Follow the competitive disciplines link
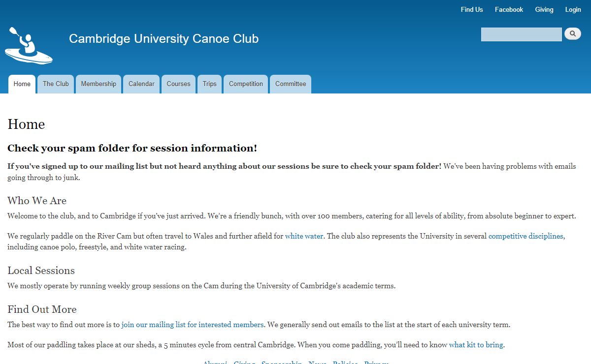This screenshot has height=364, width=591. click(x=525, y=236)
